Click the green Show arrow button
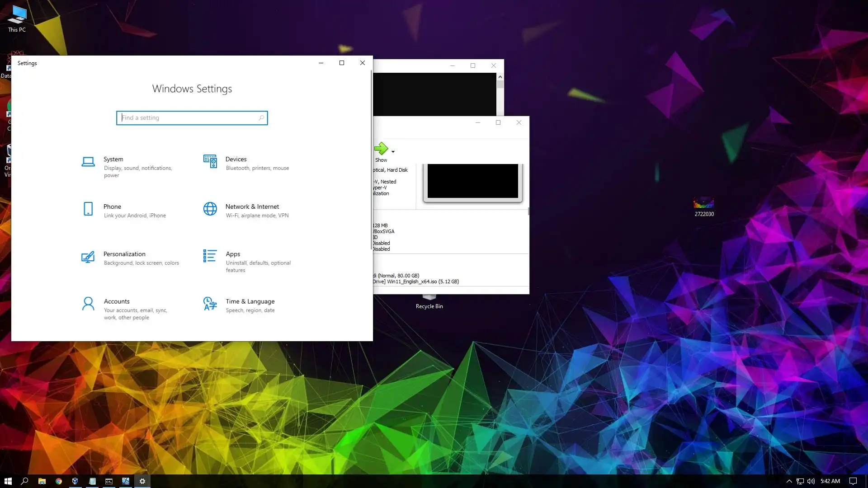The width and height of the screenshot is (868, 488). coord(381,149)
